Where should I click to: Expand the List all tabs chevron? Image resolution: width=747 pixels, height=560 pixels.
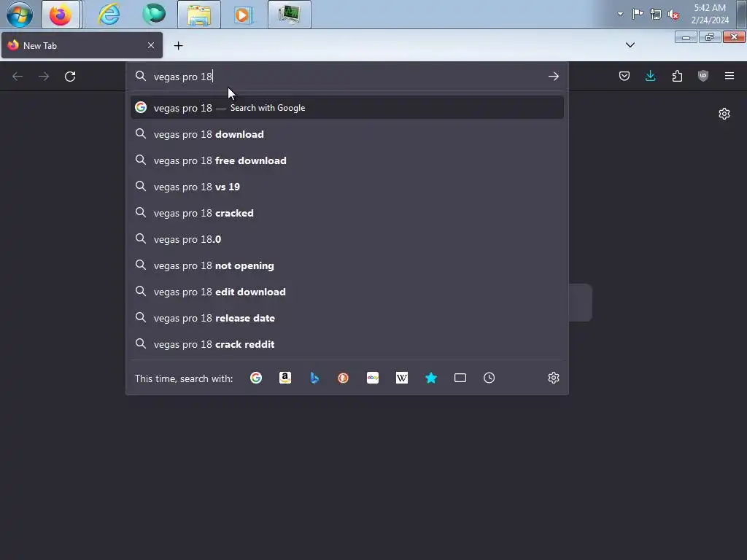click(630, 45)
